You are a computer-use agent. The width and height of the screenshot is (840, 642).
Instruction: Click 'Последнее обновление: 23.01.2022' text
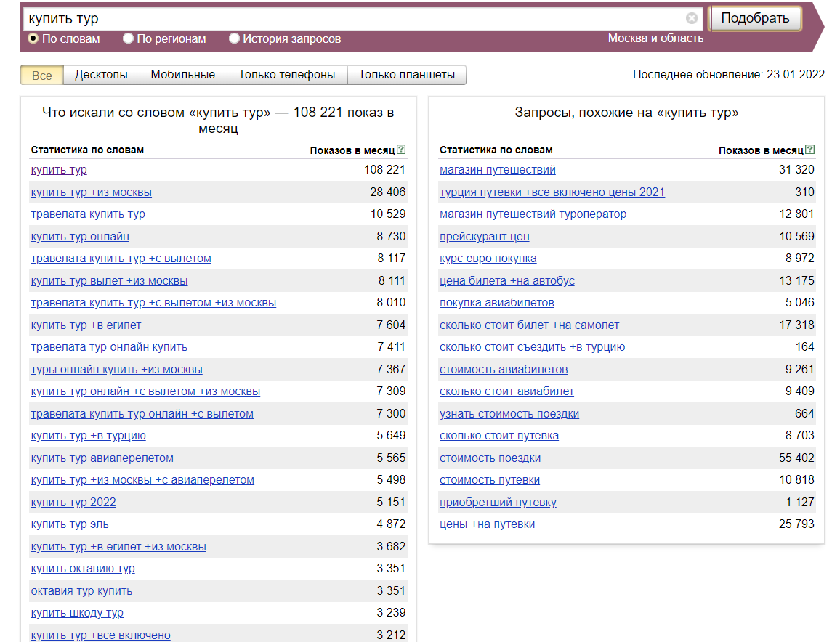coord(729,74)
